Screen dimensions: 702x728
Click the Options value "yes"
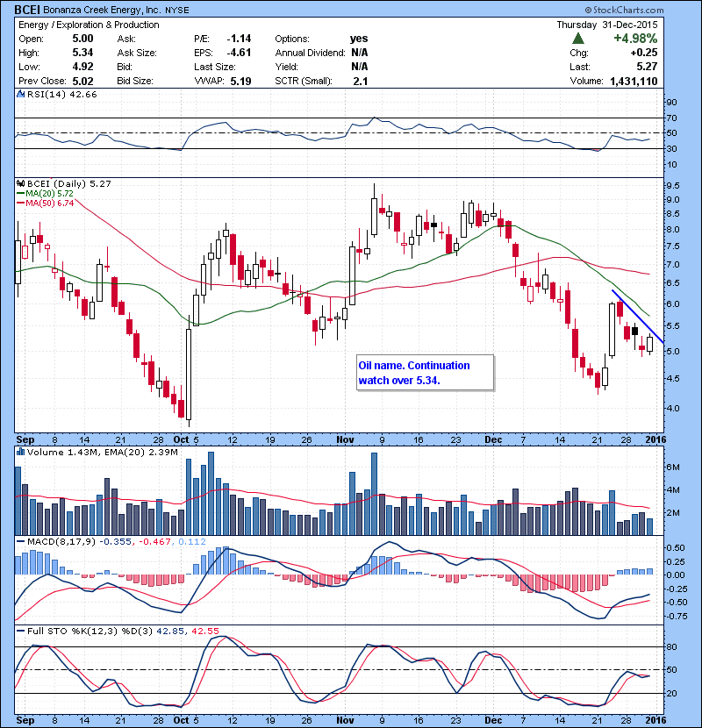[x=359, y=39]
